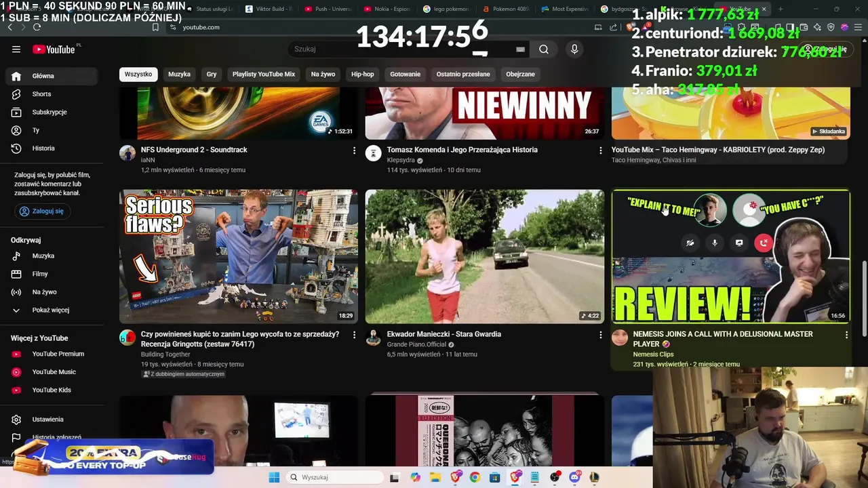Open Historia in the sidebar
This screenshot has height=488, width=868.
coord(54,148)
